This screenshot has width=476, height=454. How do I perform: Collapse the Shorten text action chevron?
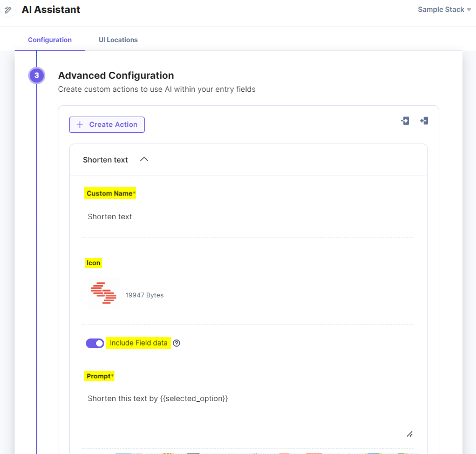pos(144,159)
